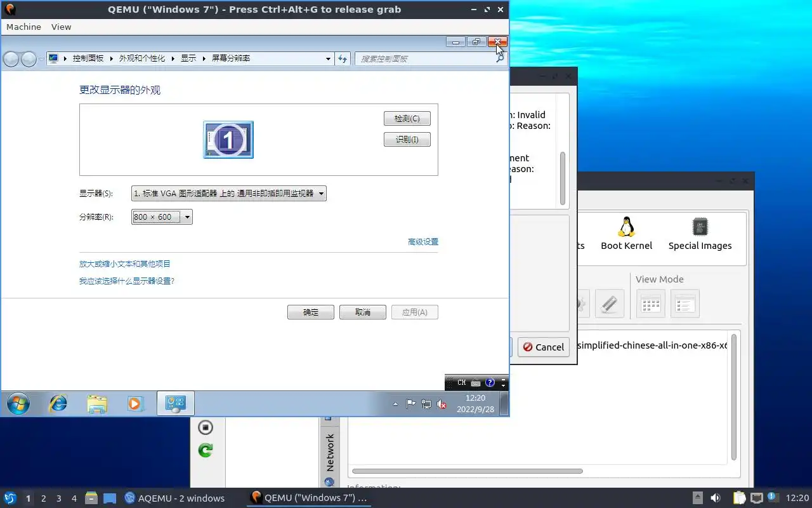Click the 检测(C) detect button

407,119
